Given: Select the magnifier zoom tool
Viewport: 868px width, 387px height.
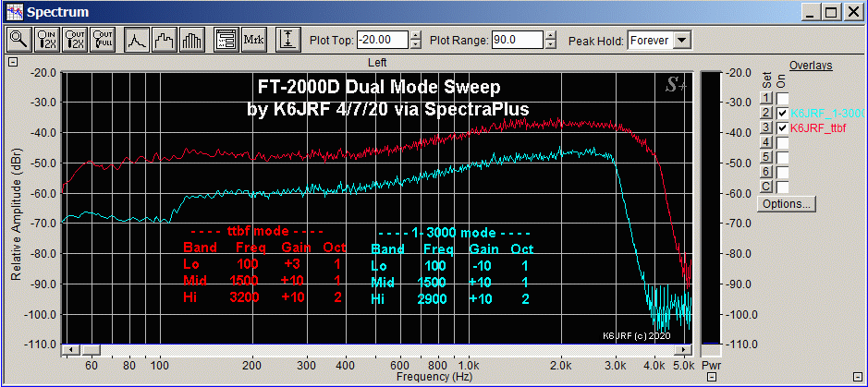Looking at the screenshot, I should point(19,39).
